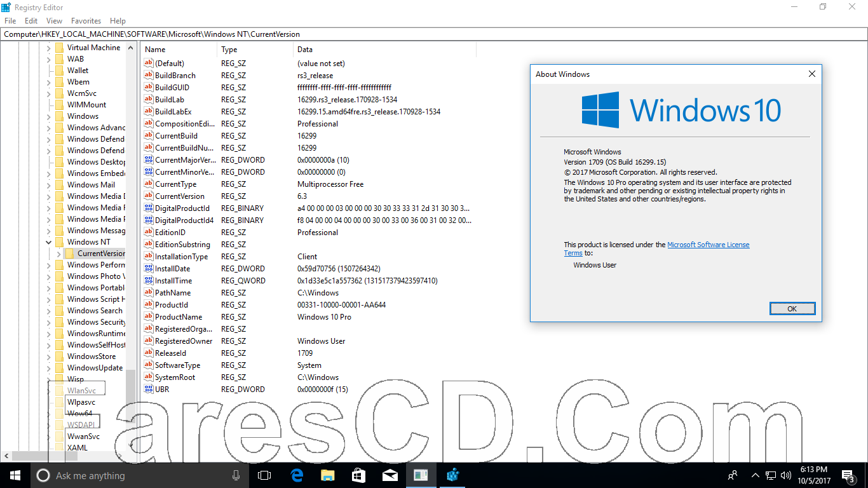868x488 pixels.
Task: Click the ReleaseId string icon
Action: click(149, 353)
